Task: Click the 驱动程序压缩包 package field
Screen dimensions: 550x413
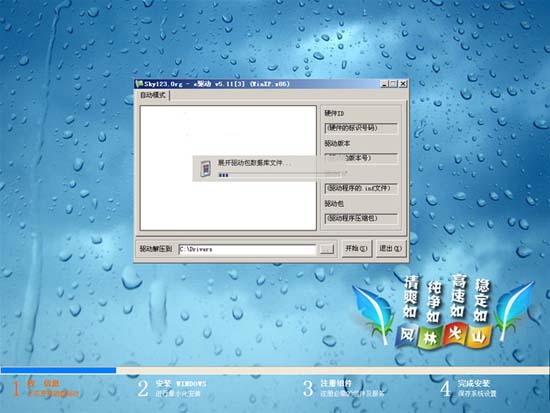Action: click(361, 219)
